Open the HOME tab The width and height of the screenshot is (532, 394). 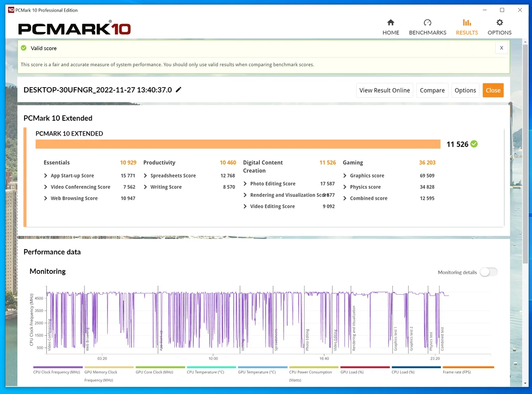391,27
